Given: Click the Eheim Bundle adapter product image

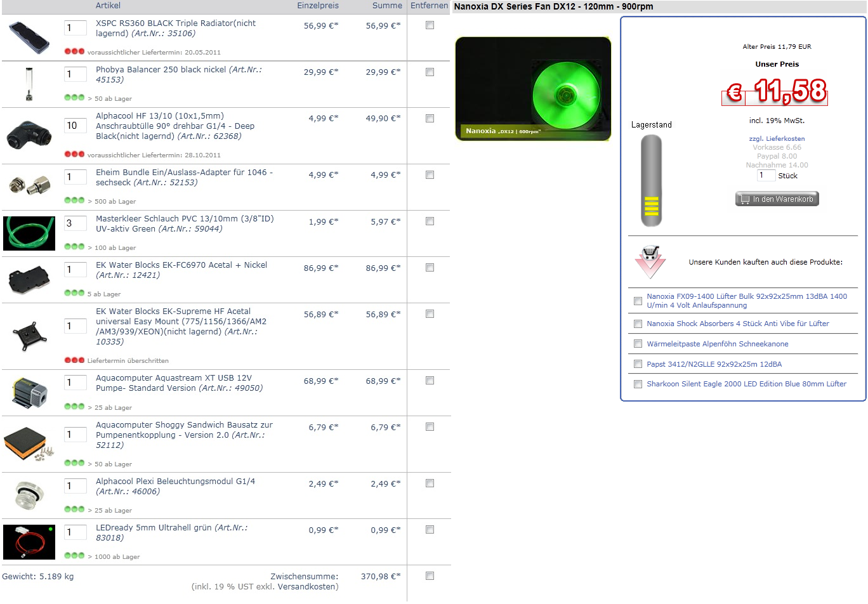Looking at the screenshot, I should pyautogui.click(x=29, y=185).
